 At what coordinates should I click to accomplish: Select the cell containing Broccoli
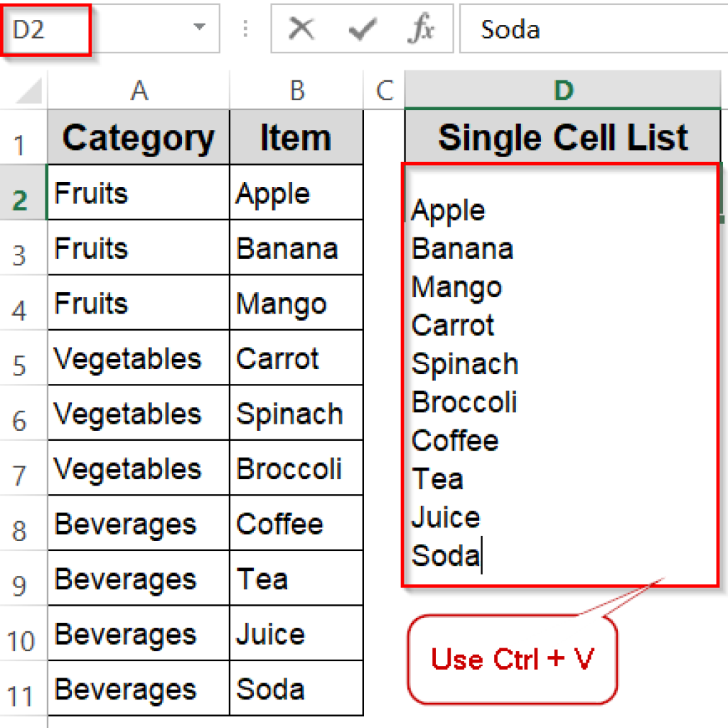click(x=296, y=468)
